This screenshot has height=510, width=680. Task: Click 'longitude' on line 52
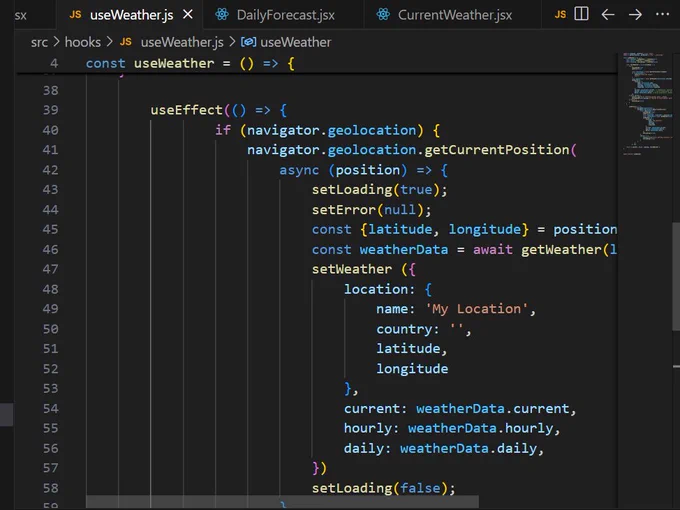(412, 369)
